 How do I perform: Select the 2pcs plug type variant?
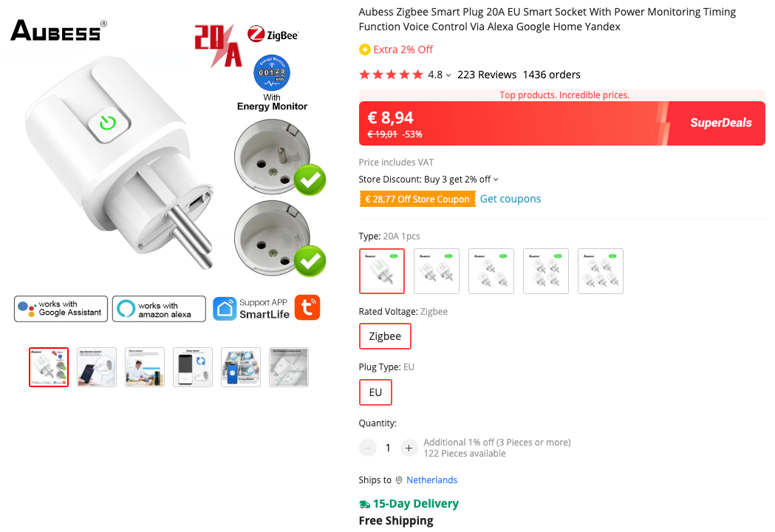437,271
